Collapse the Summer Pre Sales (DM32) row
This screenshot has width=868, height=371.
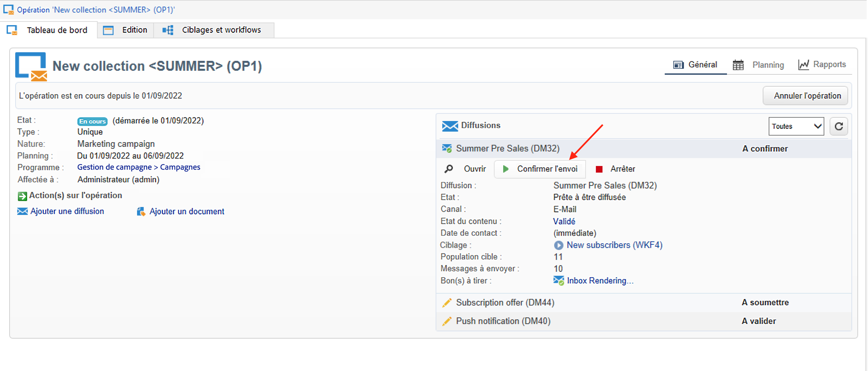tap(507, 148)
